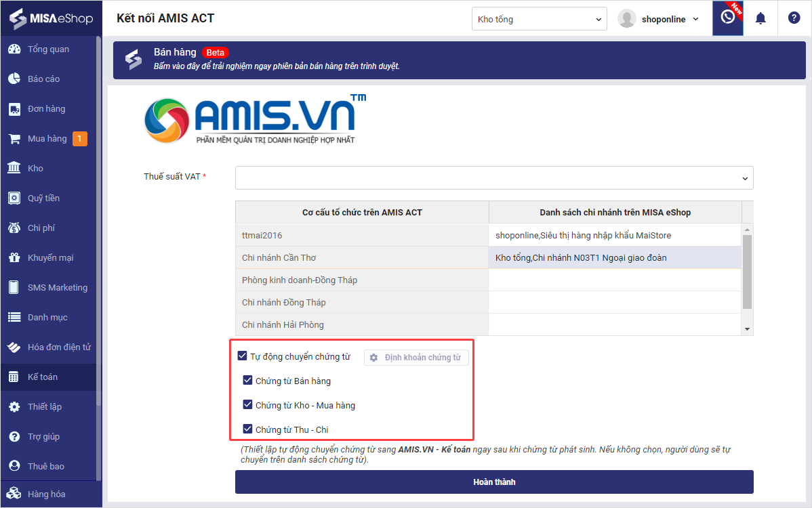The height and width of the screenshot is (508, 812).
Task: Select the Mua hàng cart icon
Action: coord(14,139)
